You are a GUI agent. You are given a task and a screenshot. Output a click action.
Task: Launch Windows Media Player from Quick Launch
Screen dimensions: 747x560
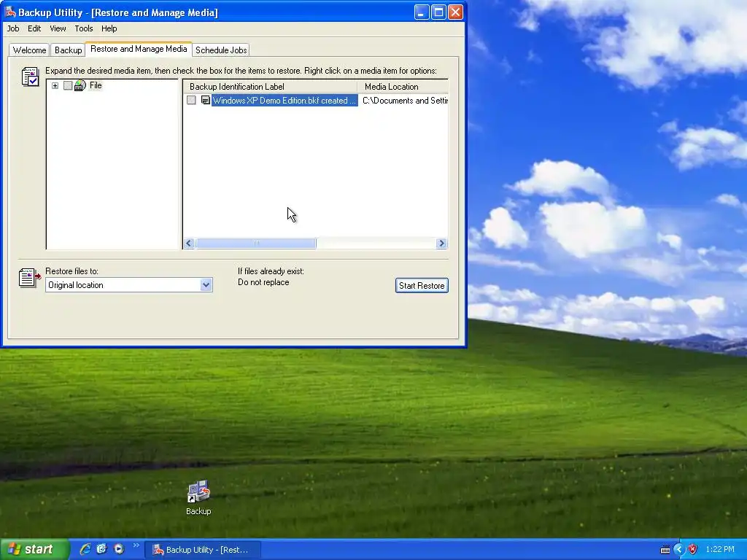(119, 549)
